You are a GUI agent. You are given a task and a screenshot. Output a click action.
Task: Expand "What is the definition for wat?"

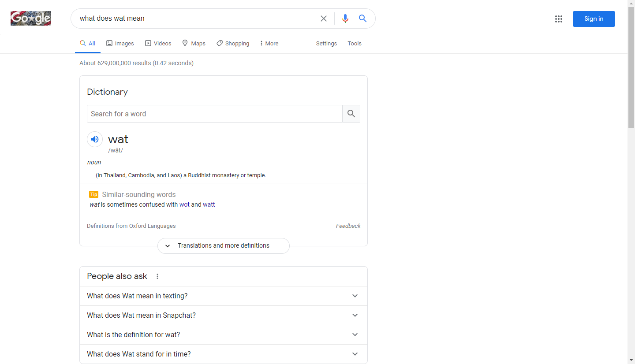pos(223,335)
